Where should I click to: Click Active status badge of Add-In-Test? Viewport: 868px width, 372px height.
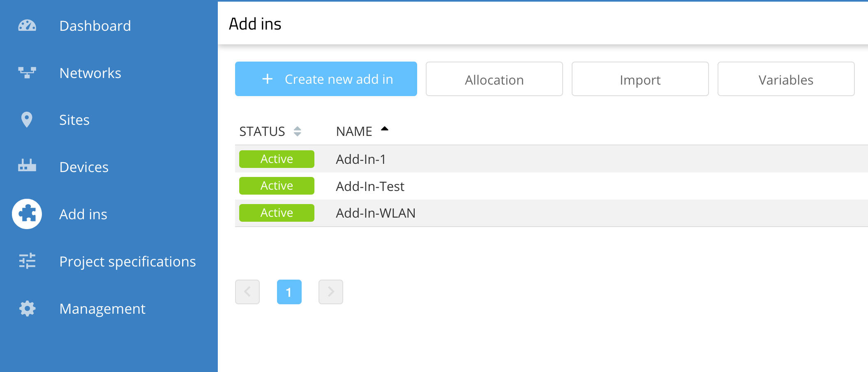tap(277, 186)
